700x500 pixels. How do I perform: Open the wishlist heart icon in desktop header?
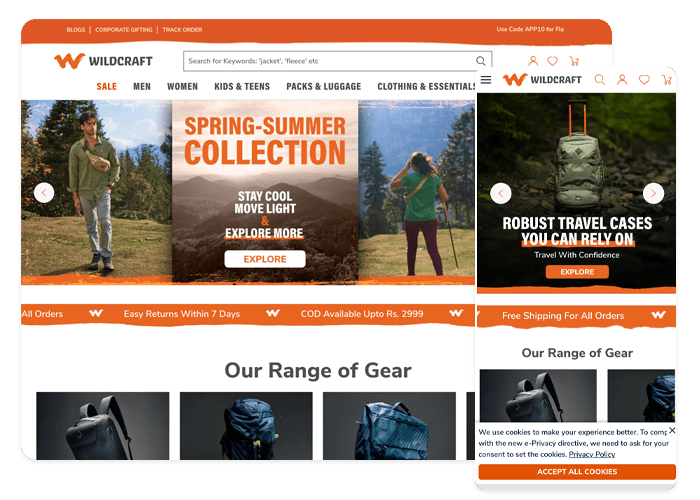552,61
